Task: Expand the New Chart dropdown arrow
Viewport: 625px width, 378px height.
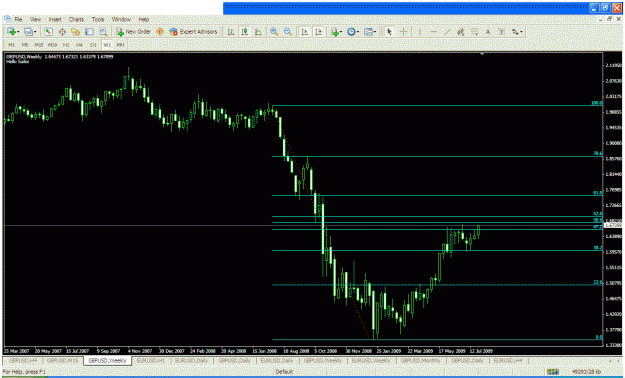Action: (x=18, y=32)
